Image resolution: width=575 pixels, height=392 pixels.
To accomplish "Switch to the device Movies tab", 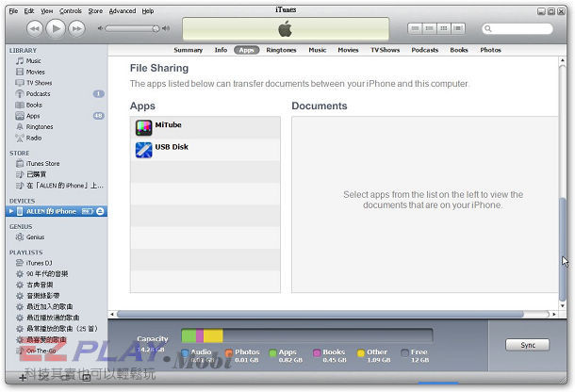I will 348,50.
